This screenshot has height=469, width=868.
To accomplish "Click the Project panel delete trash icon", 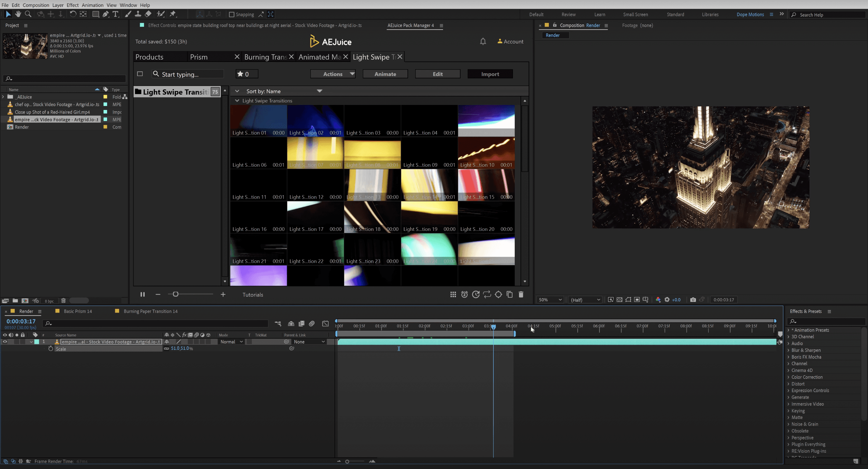I will 63,301.
